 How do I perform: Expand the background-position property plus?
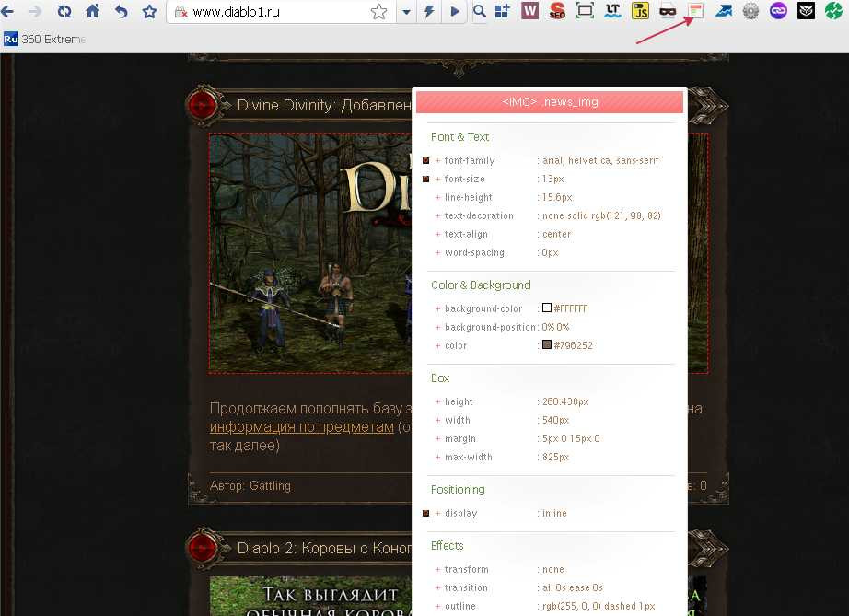(437, 328)
